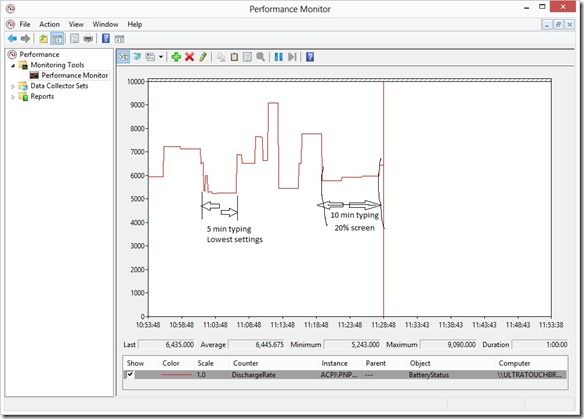The image size is (584, 419).
Task: Click the Show column header
Action: [135, 363]
